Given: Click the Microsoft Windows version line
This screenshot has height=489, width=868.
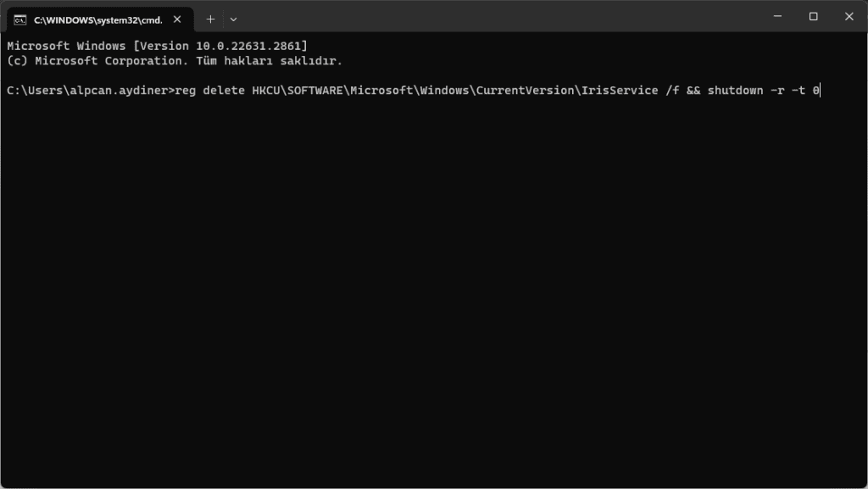Looking at the screenshot, I should [157, 46].
